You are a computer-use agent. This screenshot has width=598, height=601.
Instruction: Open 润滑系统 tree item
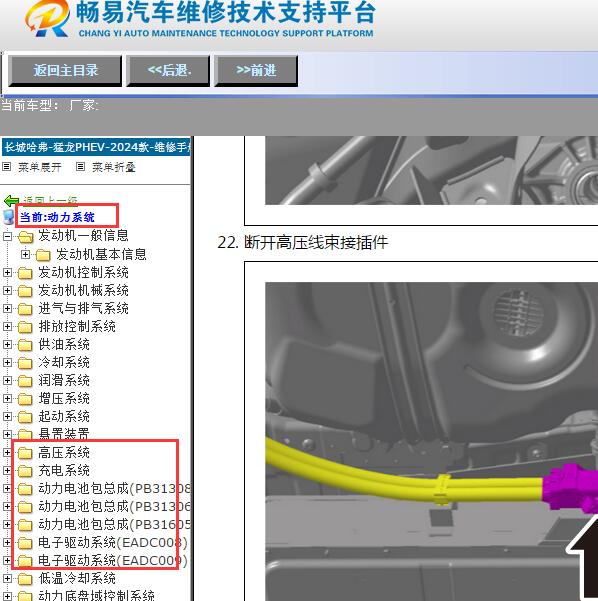(x=64, y=381)
